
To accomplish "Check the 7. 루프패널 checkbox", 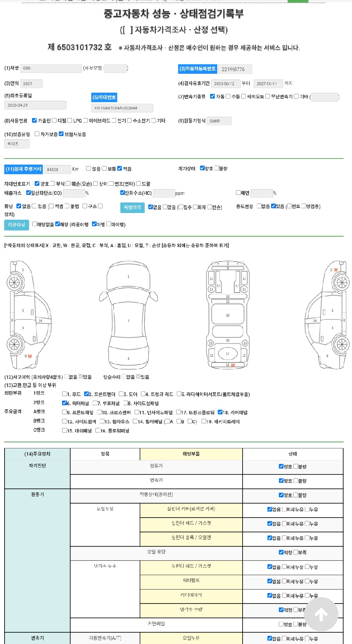I will (x=95, y=403).
